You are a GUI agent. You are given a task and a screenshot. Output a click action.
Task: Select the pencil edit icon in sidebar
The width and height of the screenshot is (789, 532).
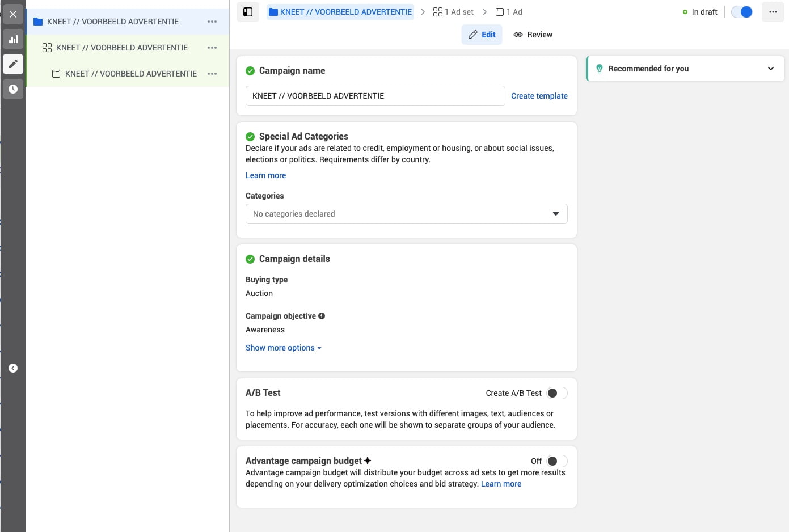(13, 64)
